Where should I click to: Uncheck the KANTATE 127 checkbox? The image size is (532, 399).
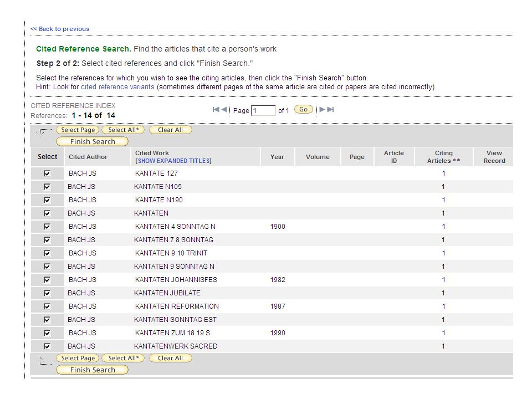(x=47, y=173)
